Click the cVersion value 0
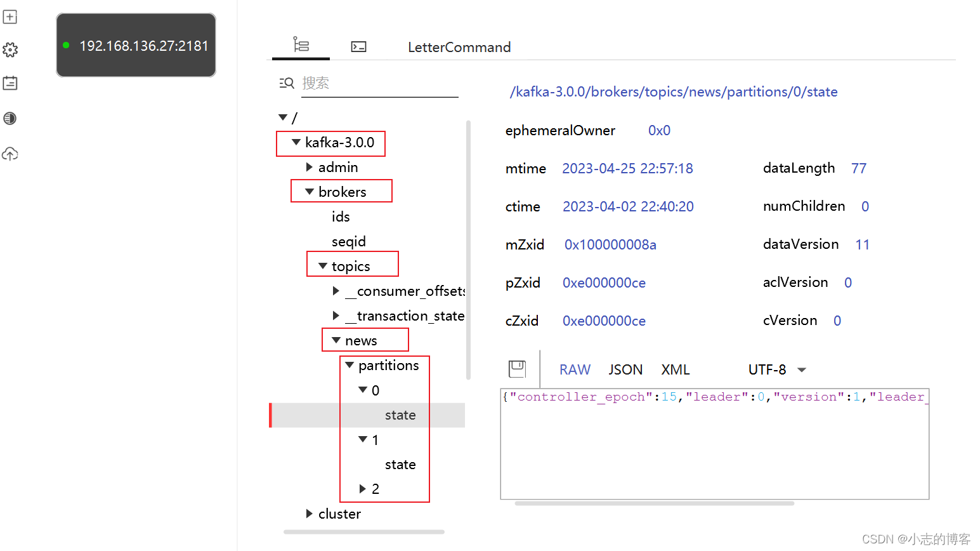980x551 pixels. [837, 321]
